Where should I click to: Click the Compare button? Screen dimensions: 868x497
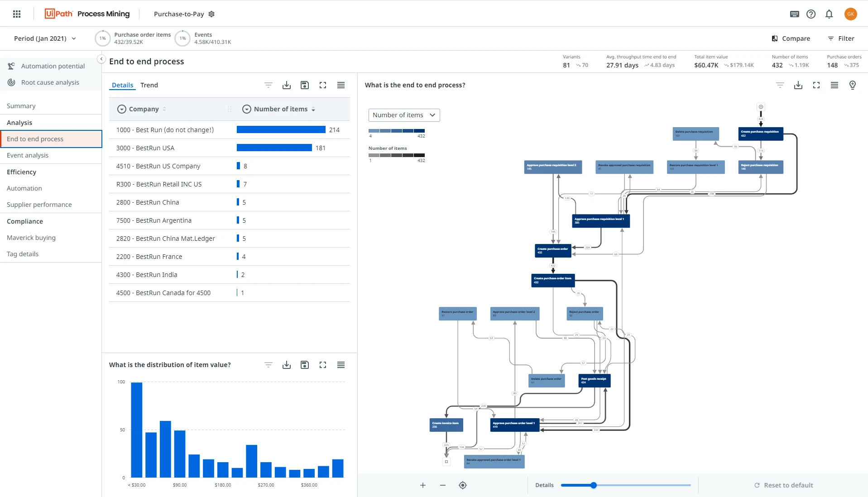pos(791,38)
